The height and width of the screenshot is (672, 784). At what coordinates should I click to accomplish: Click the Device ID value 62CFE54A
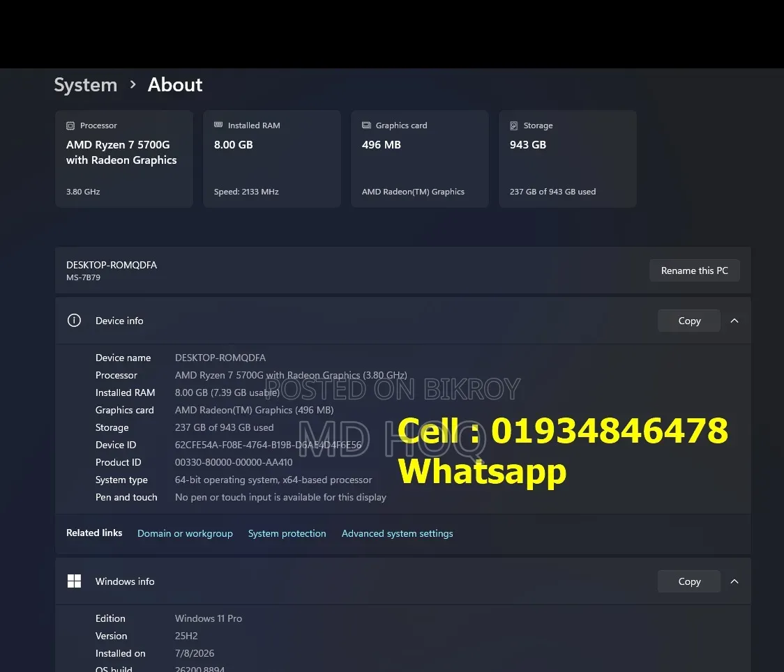pyautogui.click(x=268, y=445)
